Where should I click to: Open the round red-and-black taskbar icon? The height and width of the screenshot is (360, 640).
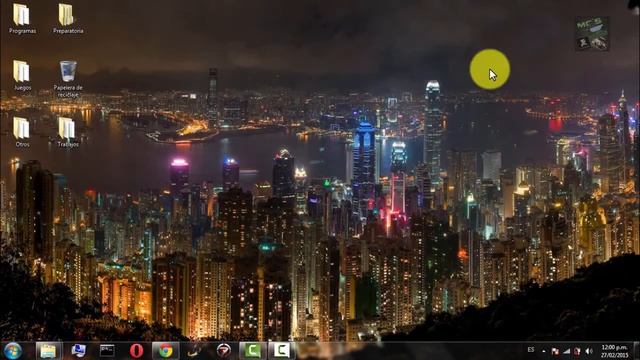[224, 351]
